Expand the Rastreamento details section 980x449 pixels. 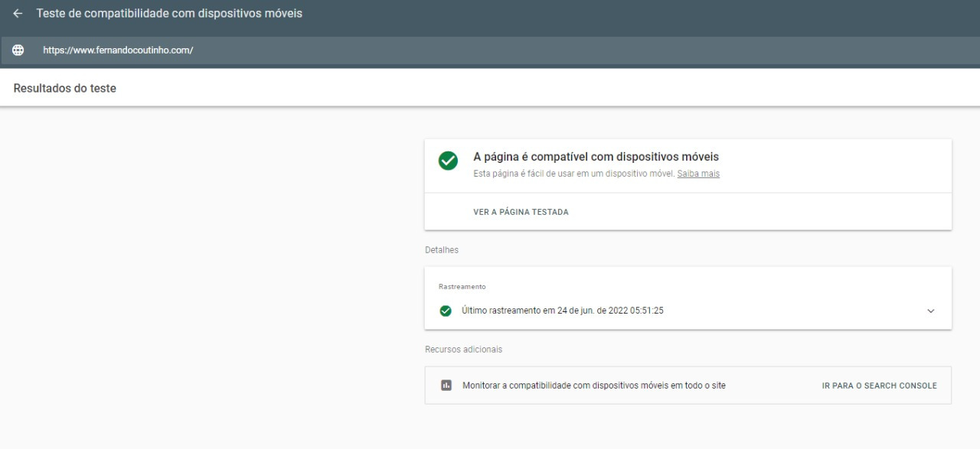[x=930, y=311]
